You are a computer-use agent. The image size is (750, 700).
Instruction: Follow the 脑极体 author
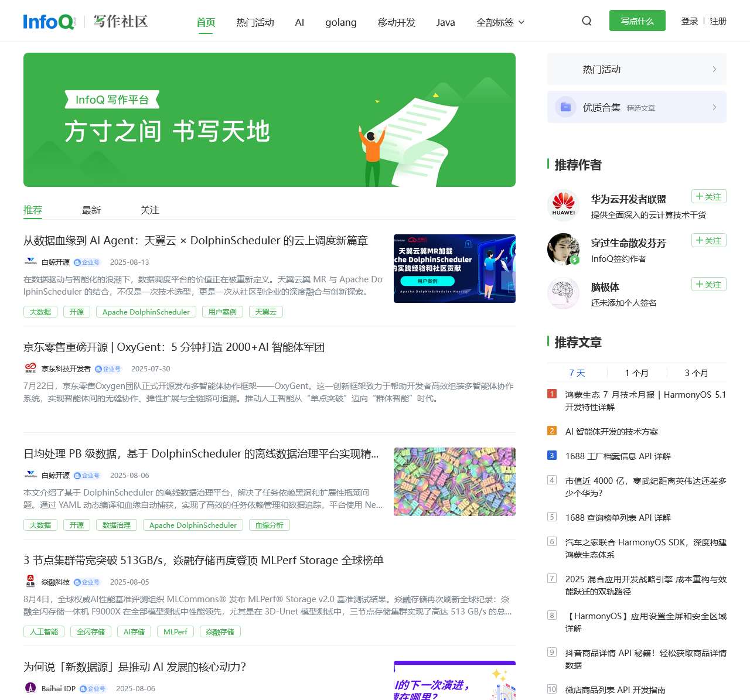point(708,284)
